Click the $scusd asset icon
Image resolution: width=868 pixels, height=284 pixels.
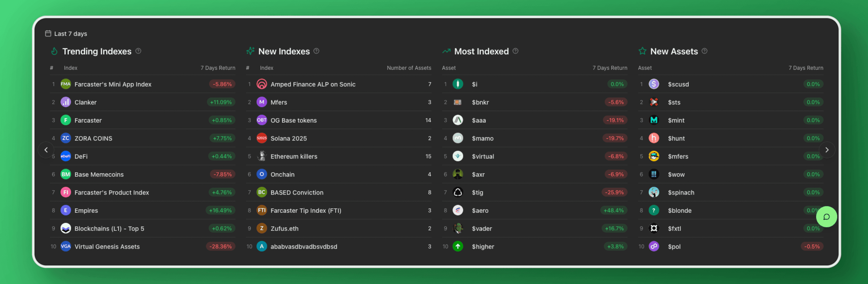tap(654, 84)
